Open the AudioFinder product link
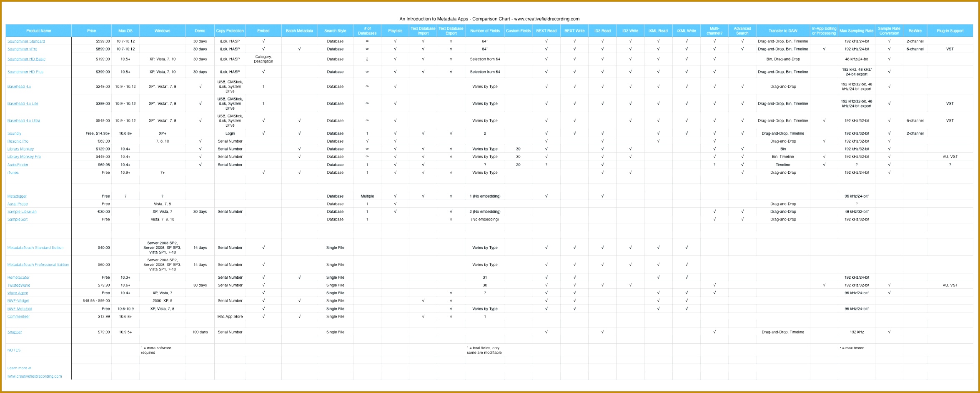Image resolution: width=980 pixels, height=393 pixels. coord(18,164)
